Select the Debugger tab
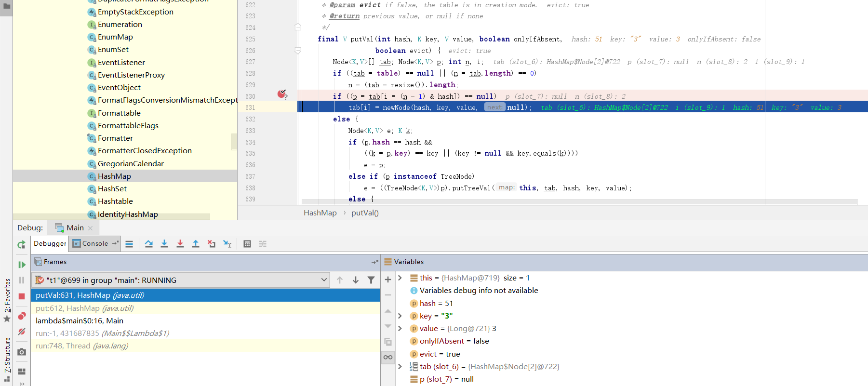The image size is (868, 386). (x=50, y=244)
